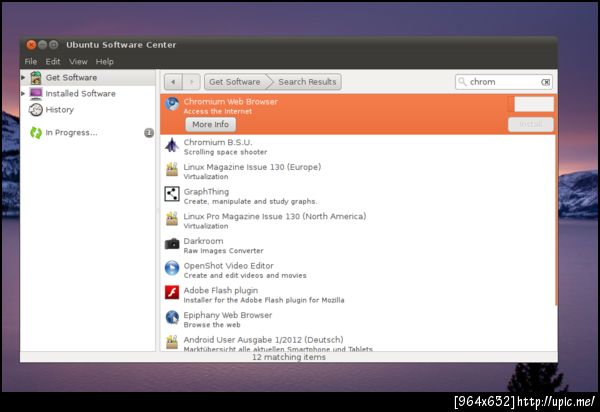
Task: Click the Chromium B.S.U. spaceship icon
Action: tap(172, 145)
